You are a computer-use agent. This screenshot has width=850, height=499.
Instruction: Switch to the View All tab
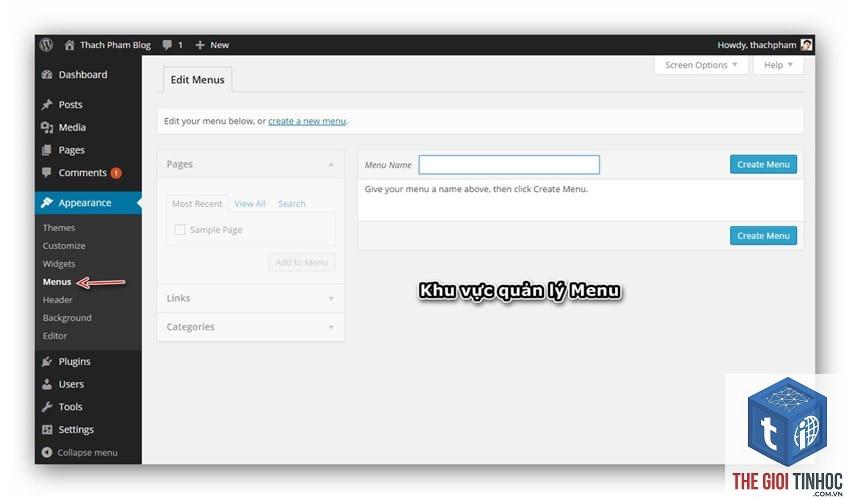250,204
